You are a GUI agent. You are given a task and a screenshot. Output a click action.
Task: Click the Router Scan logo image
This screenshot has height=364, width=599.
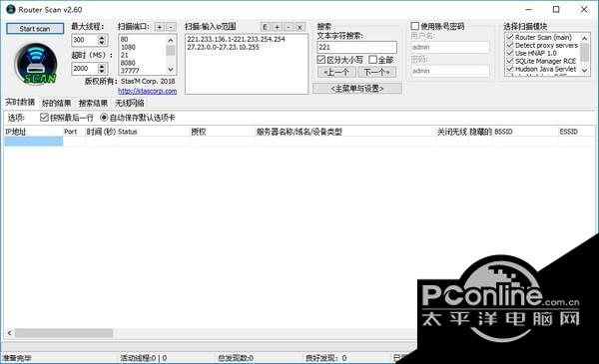coord(36,64)
